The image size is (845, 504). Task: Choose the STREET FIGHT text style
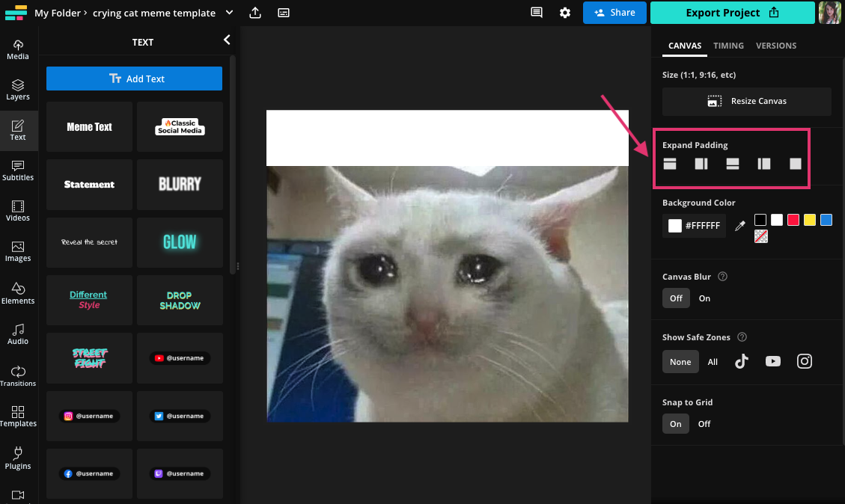pyautogui.click(x=90, y=358)
